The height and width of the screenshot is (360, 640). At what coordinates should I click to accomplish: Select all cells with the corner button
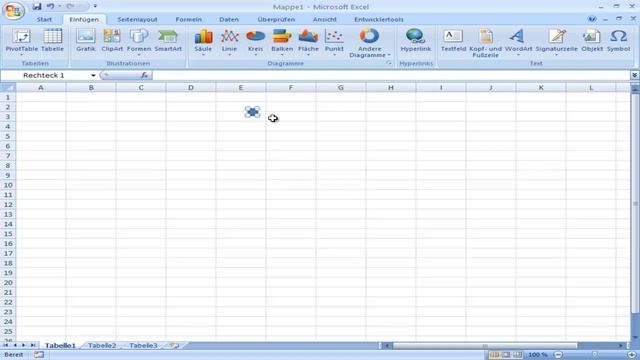(8, 87)
